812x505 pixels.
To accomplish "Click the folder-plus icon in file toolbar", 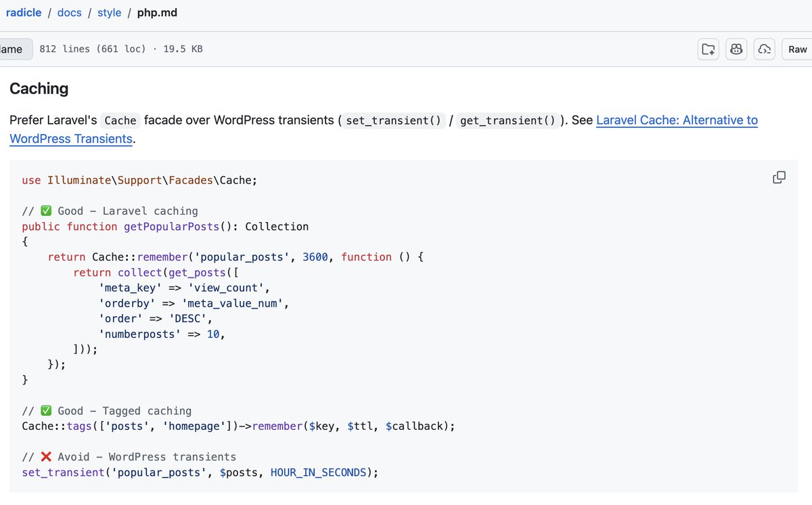I will click(x=708, y=49).
